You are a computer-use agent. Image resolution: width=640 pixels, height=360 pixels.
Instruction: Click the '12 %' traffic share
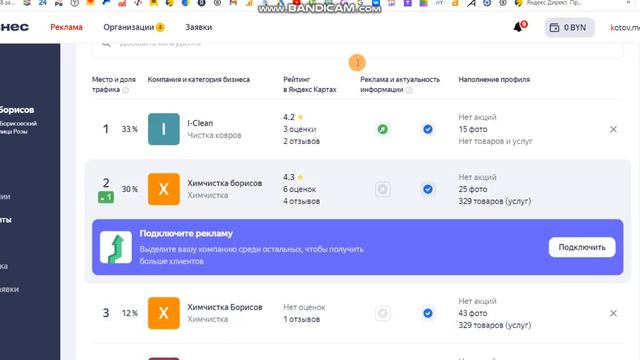point(129,313)
